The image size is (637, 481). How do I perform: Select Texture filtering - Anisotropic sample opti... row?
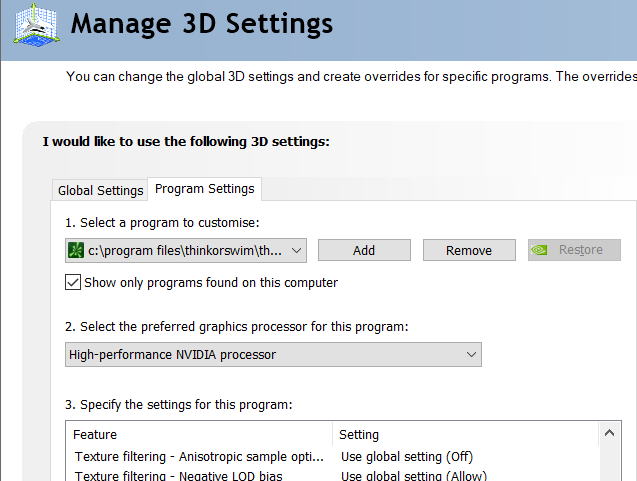point(332,457)
